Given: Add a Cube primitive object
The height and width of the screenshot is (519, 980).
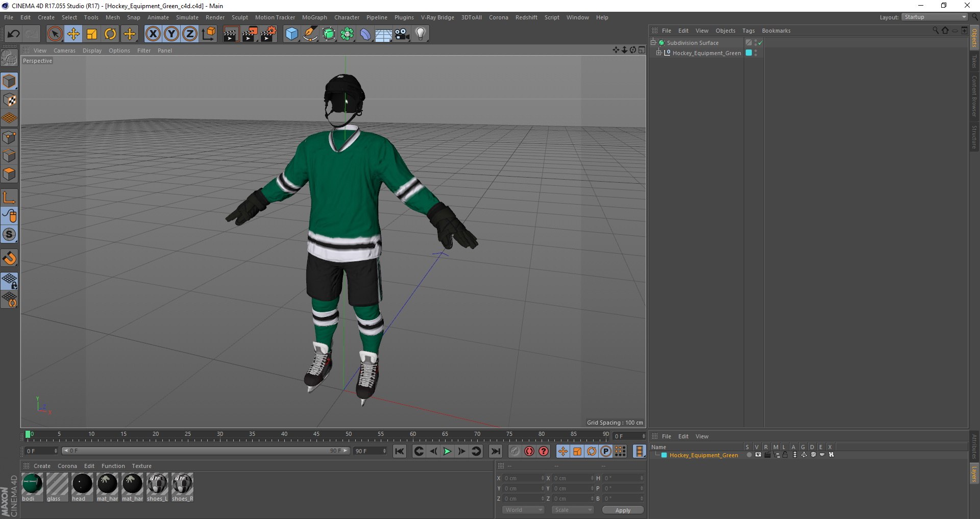Looking at the screenshot, I should (291, 34).
